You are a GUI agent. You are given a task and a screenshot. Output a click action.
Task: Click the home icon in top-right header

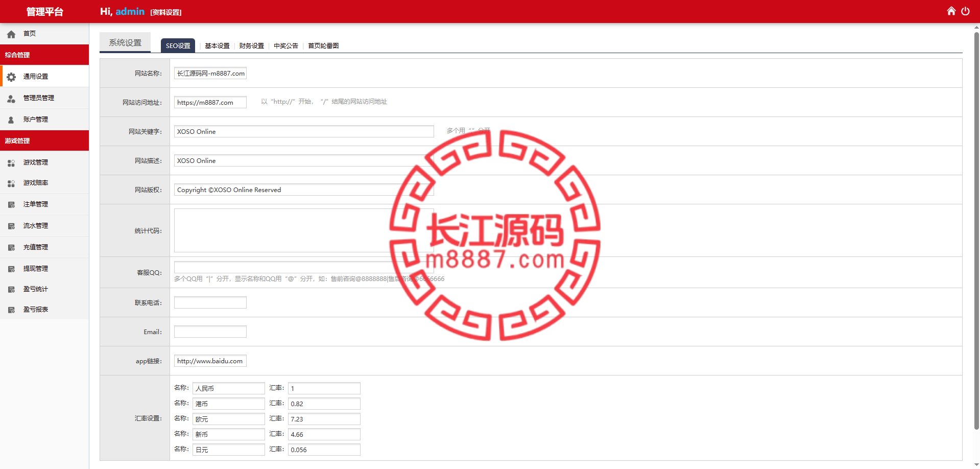[951, 11]
